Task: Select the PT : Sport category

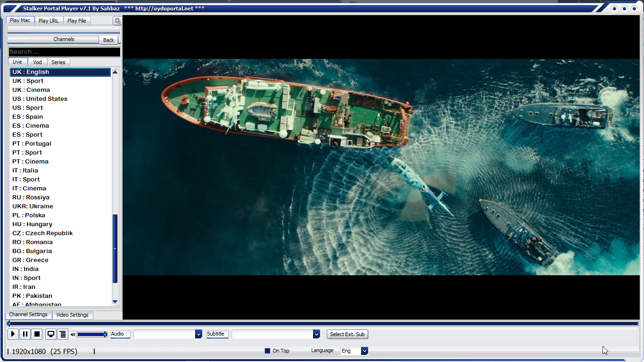Action: pyautogui.click(x=60, y=153)
